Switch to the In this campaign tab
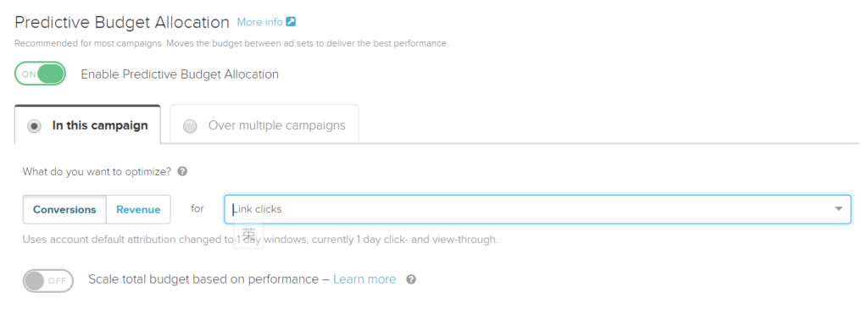Image resolution: width=868 pixels, height=326 pixels. (87, 124)
